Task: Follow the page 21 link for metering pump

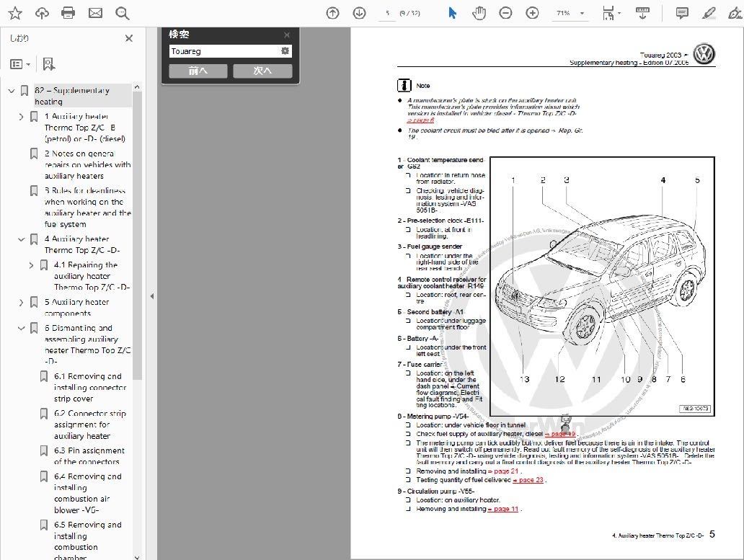Action: (x=504, y=471)
